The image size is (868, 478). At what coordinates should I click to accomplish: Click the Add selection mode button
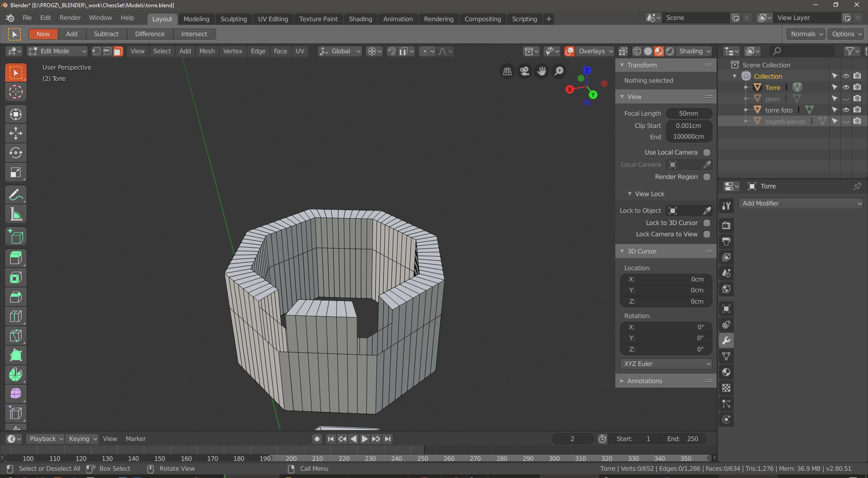click(x=71, y=34)
